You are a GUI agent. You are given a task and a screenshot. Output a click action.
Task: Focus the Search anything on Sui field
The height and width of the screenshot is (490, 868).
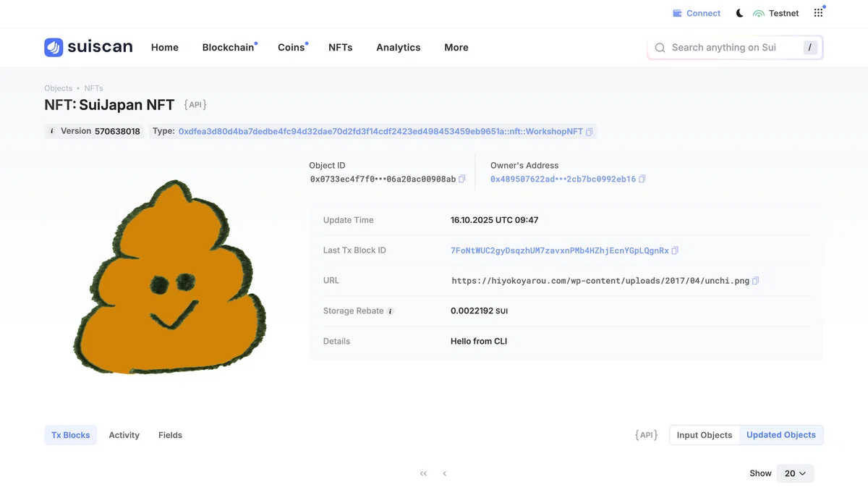tap(736, 48)
